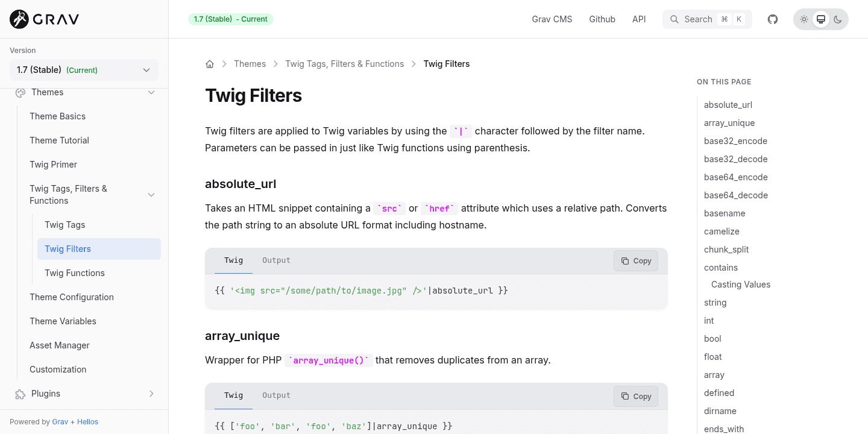Screen dimensions: 868x434
Task: Switch to light theme sun icon
Action: [804, 19]
